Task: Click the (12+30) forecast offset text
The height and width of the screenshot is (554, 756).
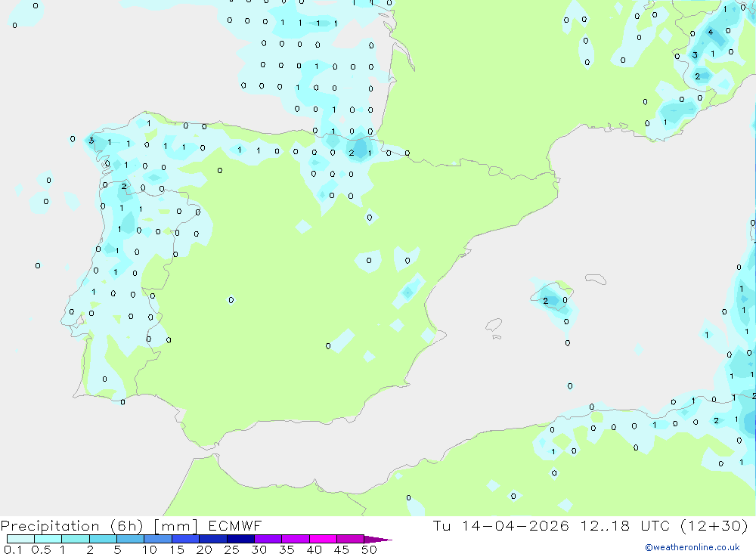Action: point(714,525)
